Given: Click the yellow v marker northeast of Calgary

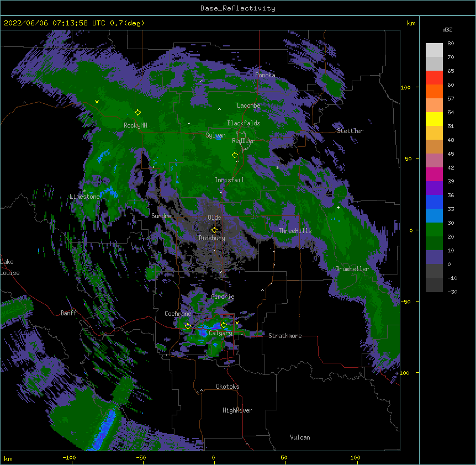Looking at the screenshot, I should (237, 323).
